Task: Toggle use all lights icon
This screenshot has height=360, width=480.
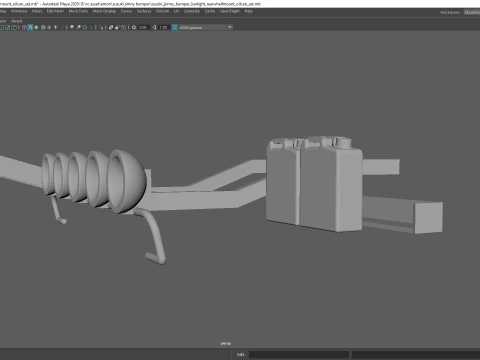Action: point(56,27)
